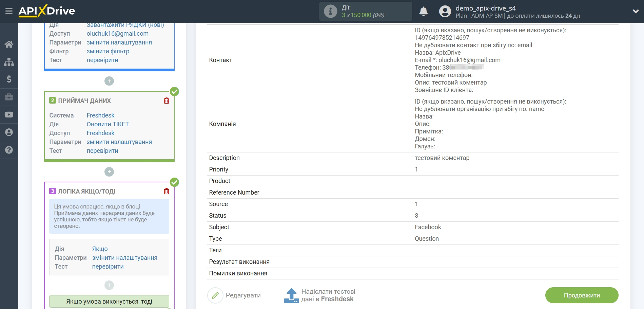Image resolution: width=644 pixels, height=309 pixels.
Task: Click the Результат виконання row label
Action: coord(239,262)
